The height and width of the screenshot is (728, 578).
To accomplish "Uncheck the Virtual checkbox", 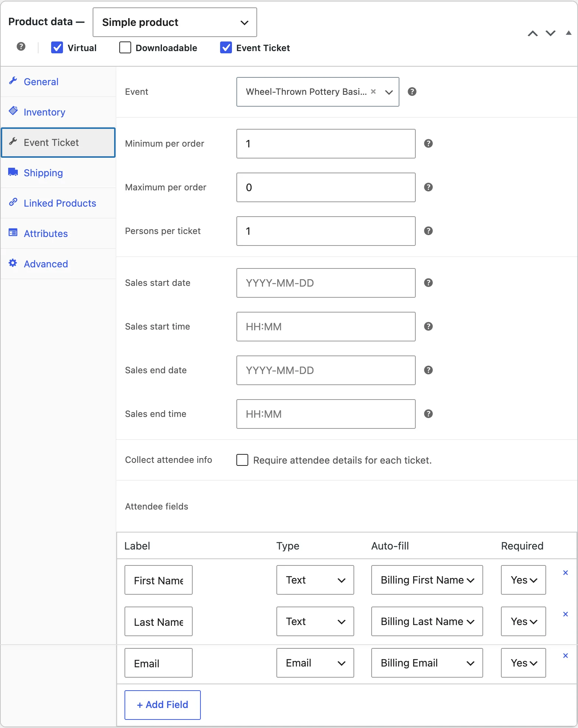I will pos(57,48).
